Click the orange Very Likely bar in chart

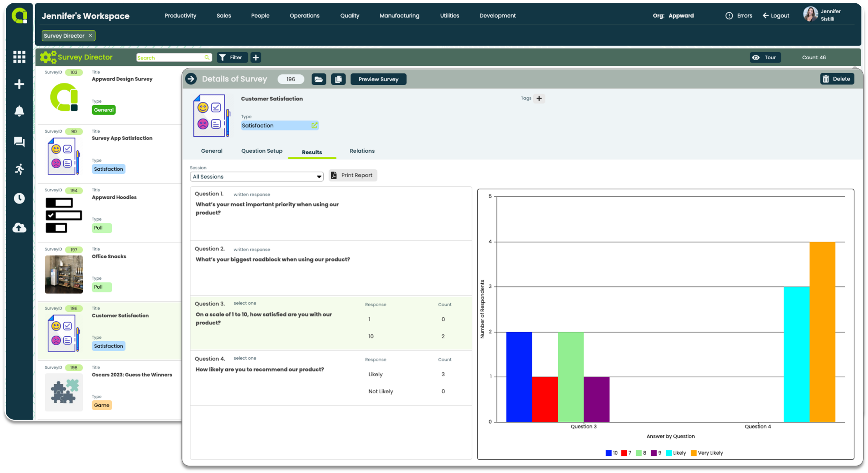point(822,332)
